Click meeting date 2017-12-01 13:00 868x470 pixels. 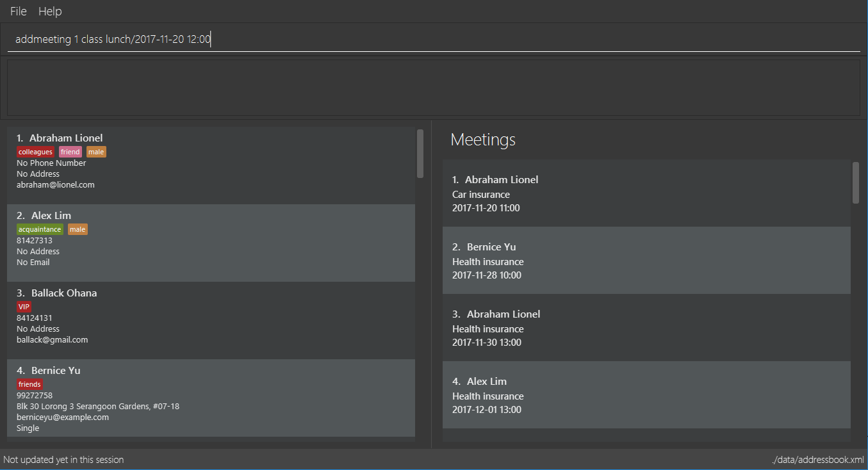point(487,410)
